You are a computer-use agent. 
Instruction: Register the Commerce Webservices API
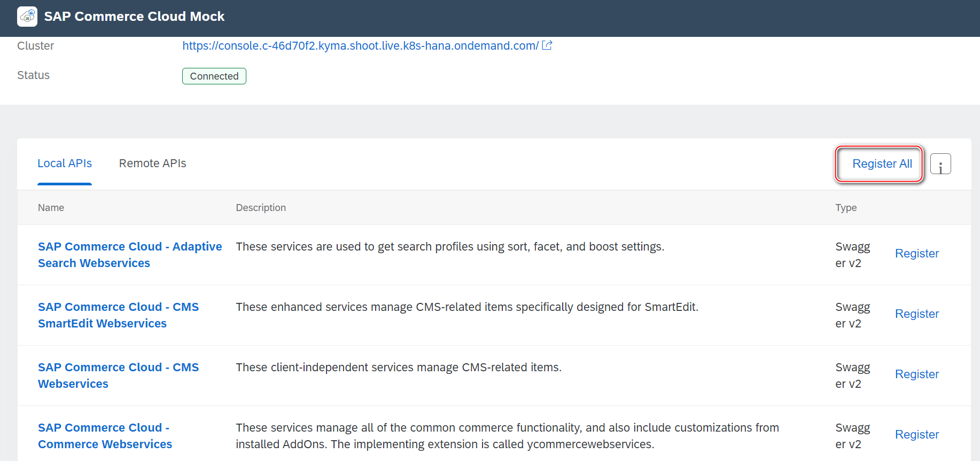[x=917, y=435]
